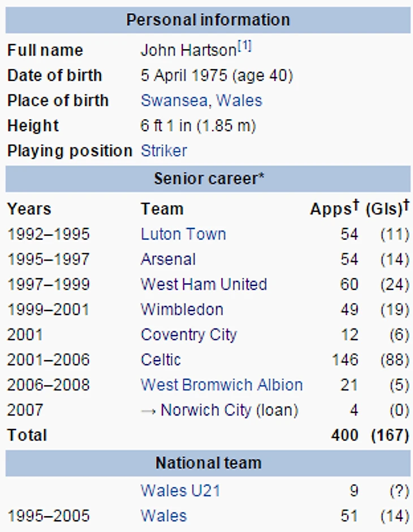413x532 pixels.
Task: Click the Senior career header
Action: 209,179
